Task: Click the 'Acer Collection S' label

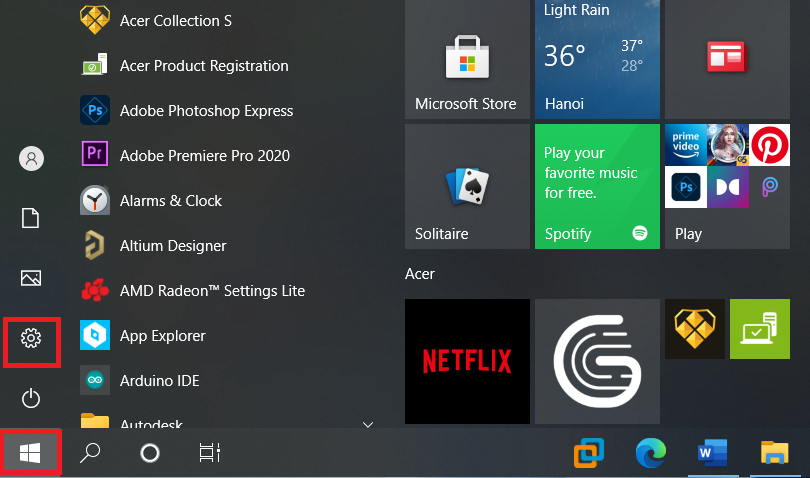Action: (x=176, y=21)
